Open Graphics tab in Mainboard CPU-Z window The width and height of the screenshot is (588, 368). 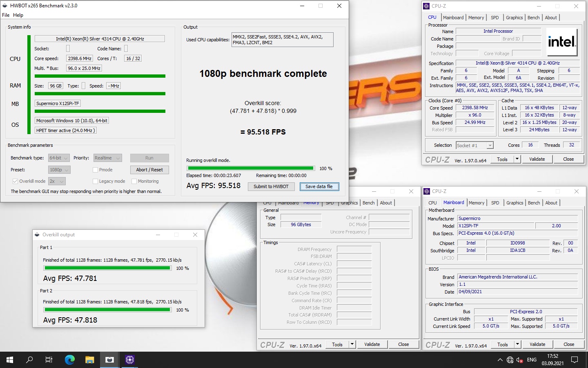(514, 203)
